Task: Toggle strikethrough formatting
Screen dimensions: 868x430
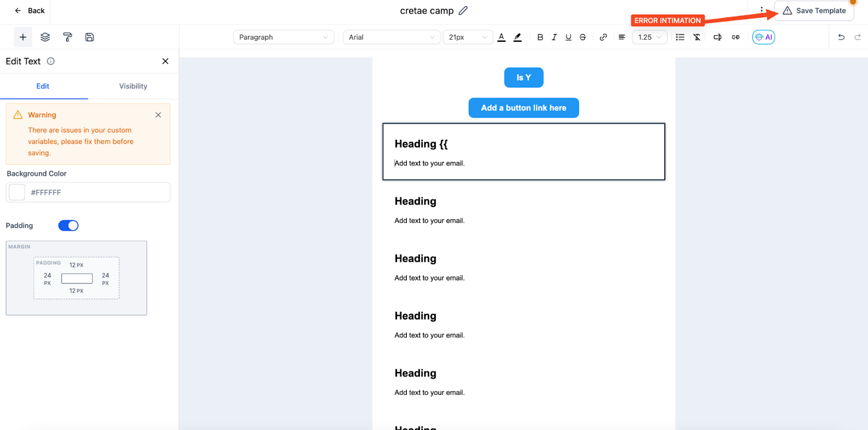Action: (x=583, y=37)
